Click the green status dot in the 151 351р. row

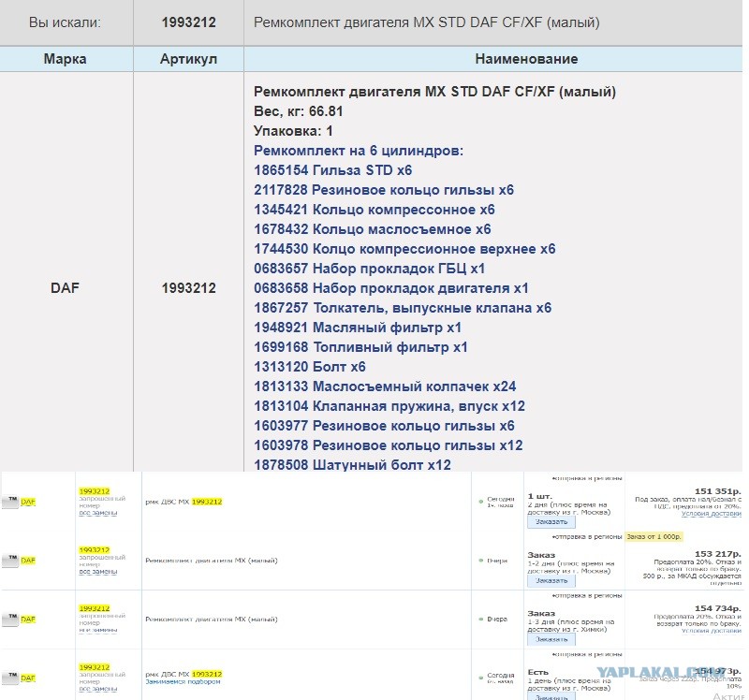[x=481, y=502]
